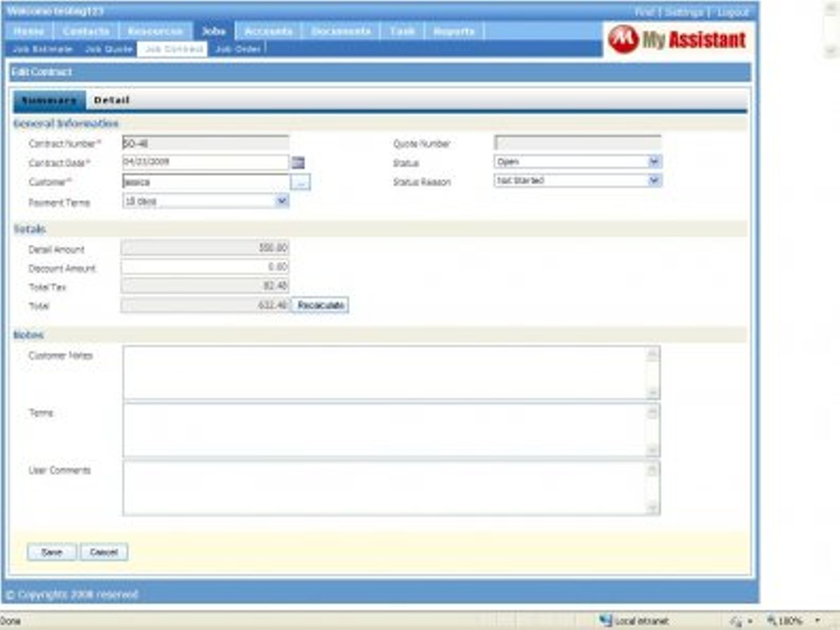The height and width of the screenshot is (630, 840).
Task: Open the Job Order submenu
Action: tap(238, 49)
